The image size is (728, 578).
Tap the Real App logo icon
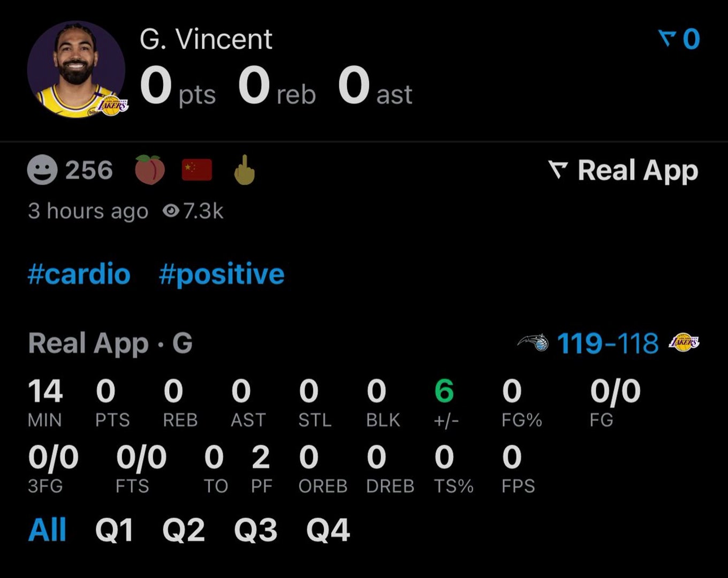point(558,170)
